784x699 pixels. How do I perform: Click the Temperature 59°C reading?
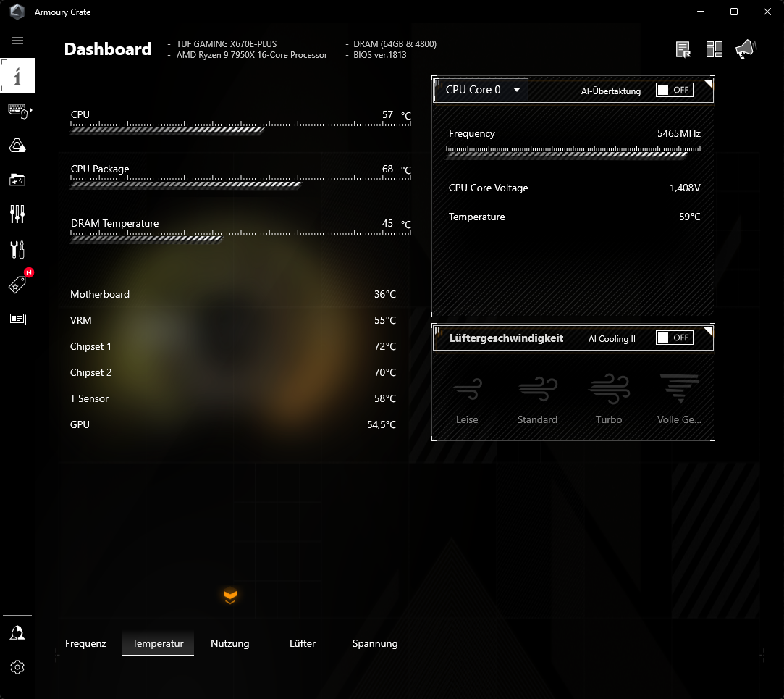coord(689,217)
